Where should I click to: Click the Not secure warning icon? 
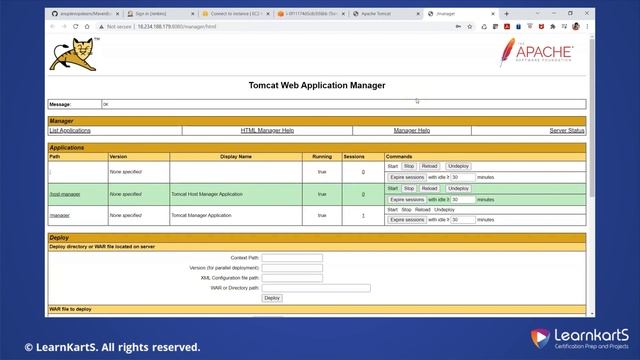pyautogui.click(x=101, y=27)
